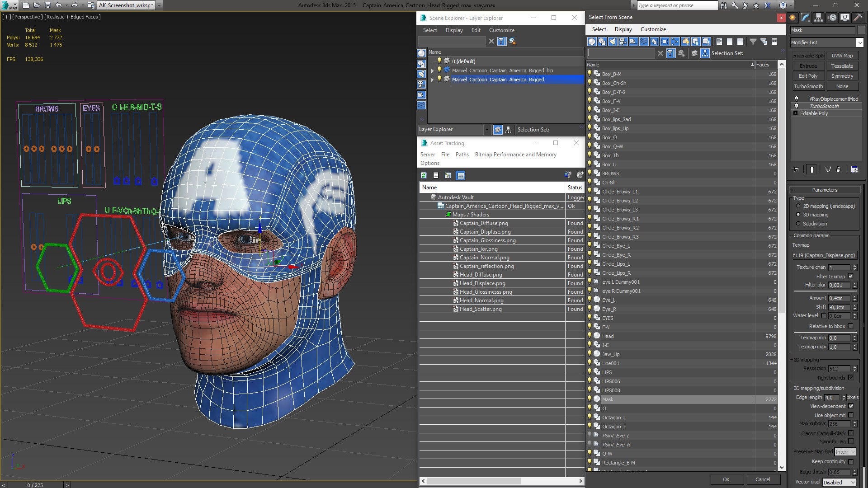868x488 pixels.
Task: Click the Mask object color swatch
Action: [861, 30]
